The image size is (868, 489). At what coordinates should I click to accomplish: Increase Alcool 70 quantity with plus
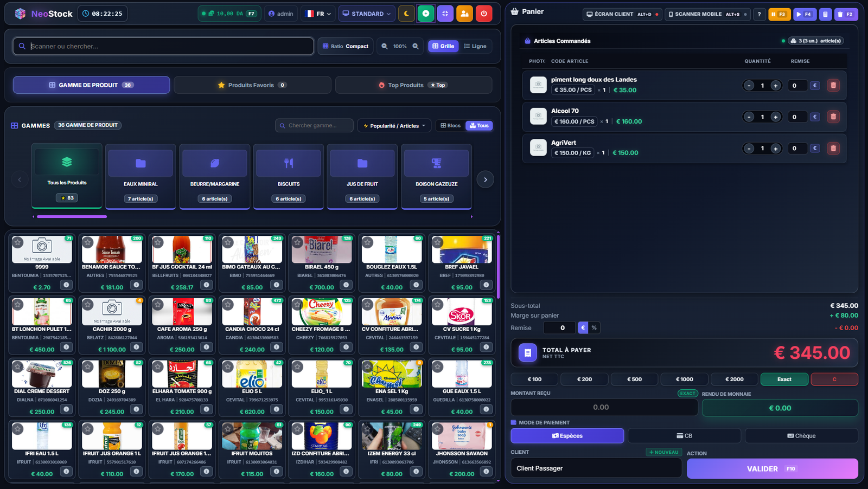775,117
